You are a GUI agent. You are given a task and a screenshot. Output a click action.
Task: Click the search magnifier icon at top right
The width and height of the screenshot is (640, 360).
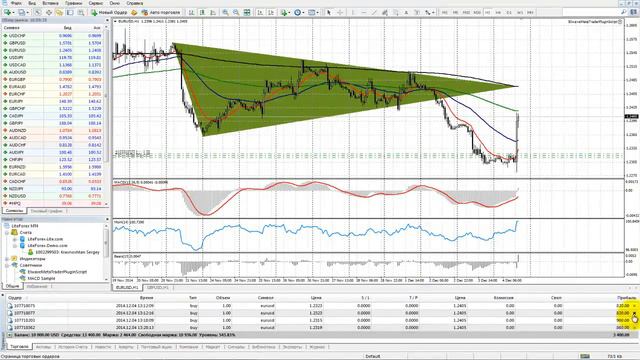click(624, 13)
